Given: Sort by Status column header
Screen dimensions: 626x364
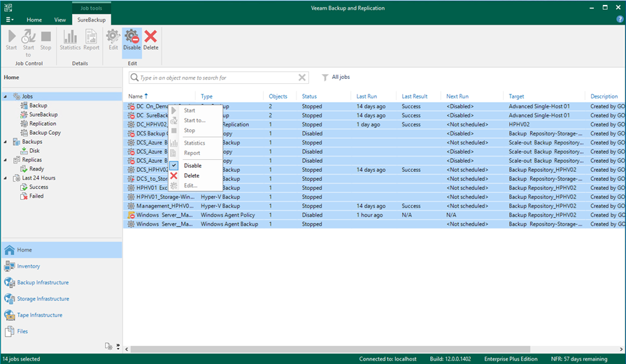Looking at the screenshot, I should [325, 96].
